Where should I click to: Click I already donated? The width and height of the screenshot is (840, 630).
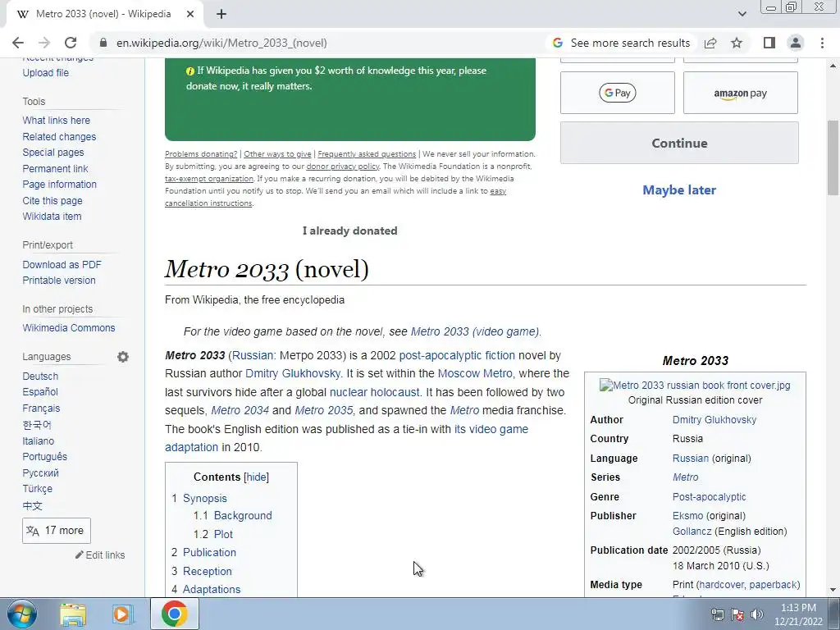349,231
